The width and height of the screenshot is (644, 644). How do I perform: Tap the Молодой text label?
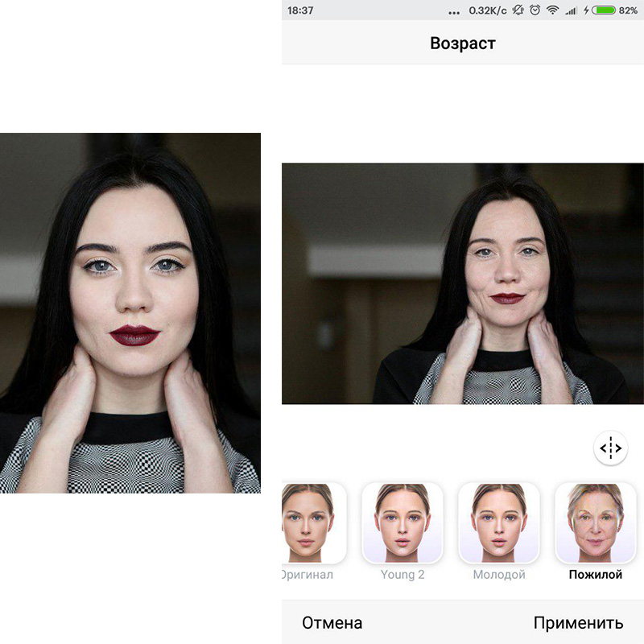[499, 575]
